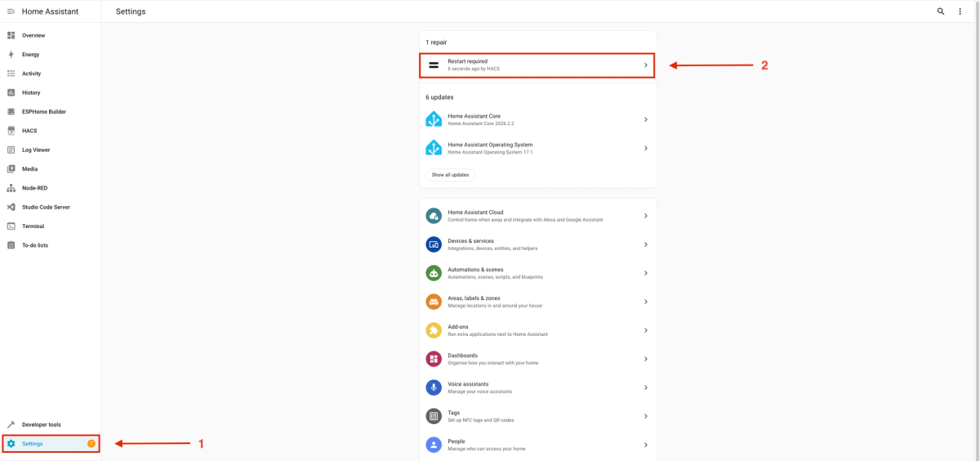Click the Add-ons puzzle icon

[434, 330]
